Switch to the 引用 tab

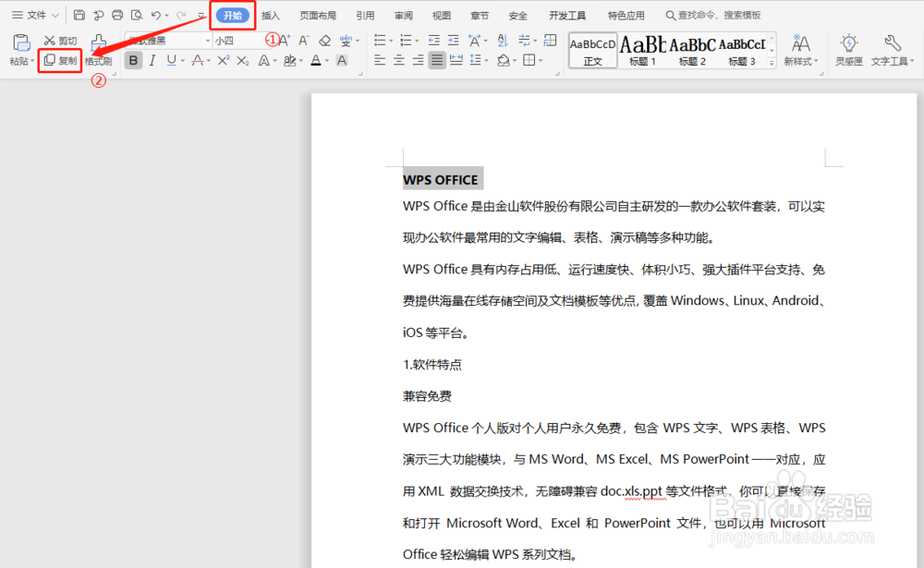(x=365, y=16)
